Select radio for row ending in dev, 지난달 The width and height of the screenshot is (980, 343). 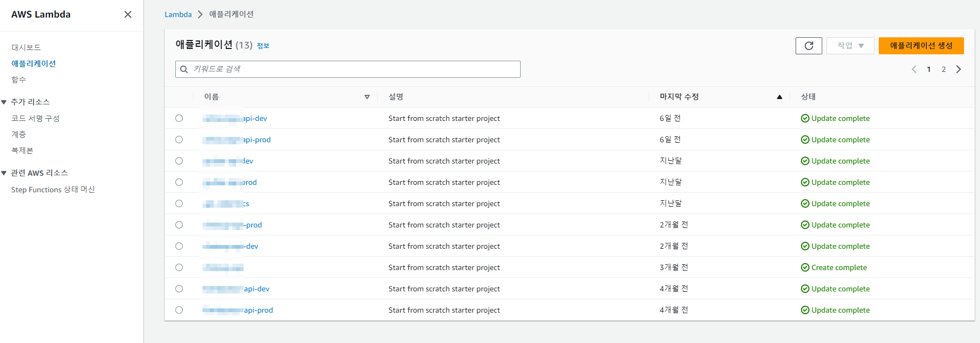pyautogui.click(x=179, y=161)
